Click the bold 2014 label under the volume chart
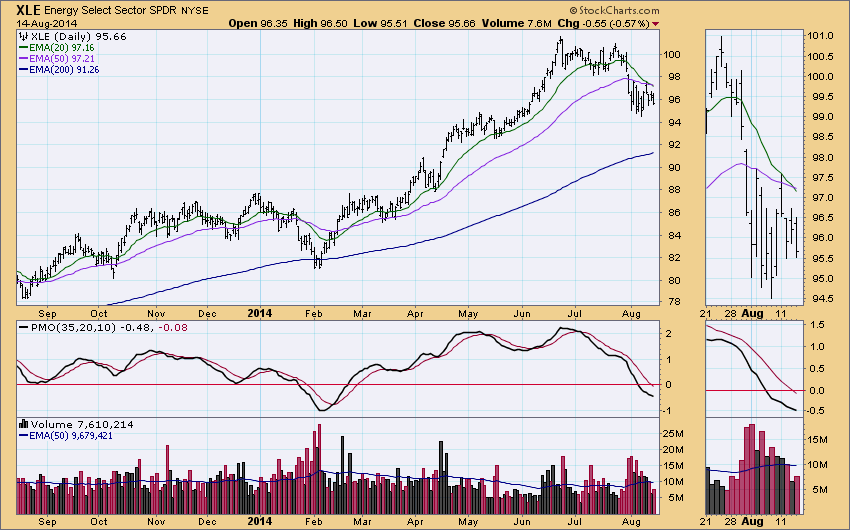Viewport: 850px width, 530px height. 260,522
